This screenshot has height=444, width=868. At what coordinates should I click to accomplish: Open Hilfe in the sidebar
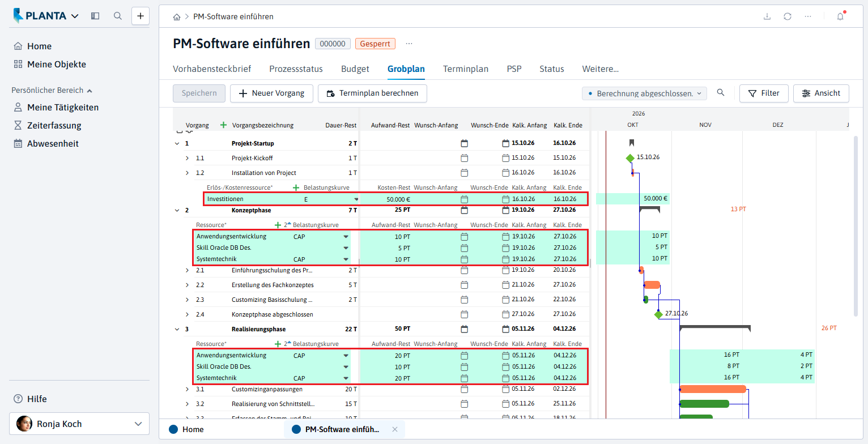(31, 399)
